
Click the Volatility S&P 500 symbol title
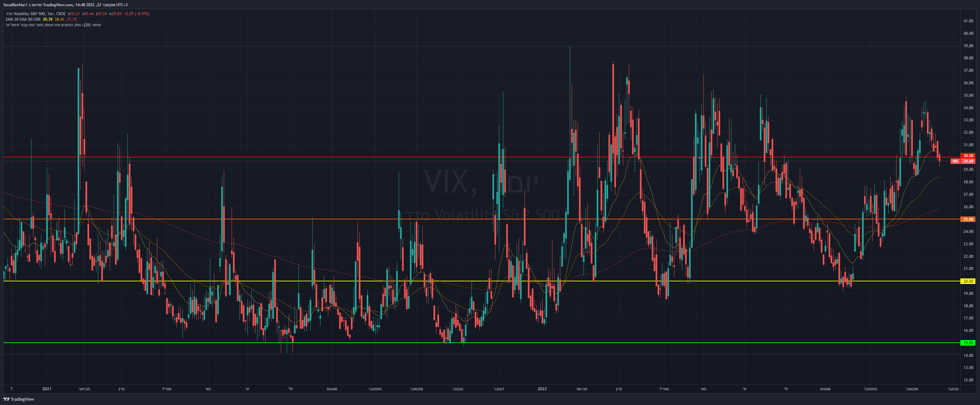[36, 14]
